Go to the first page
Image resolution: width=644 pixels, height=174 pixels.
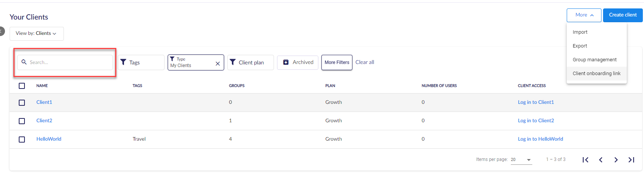[585, 160]
